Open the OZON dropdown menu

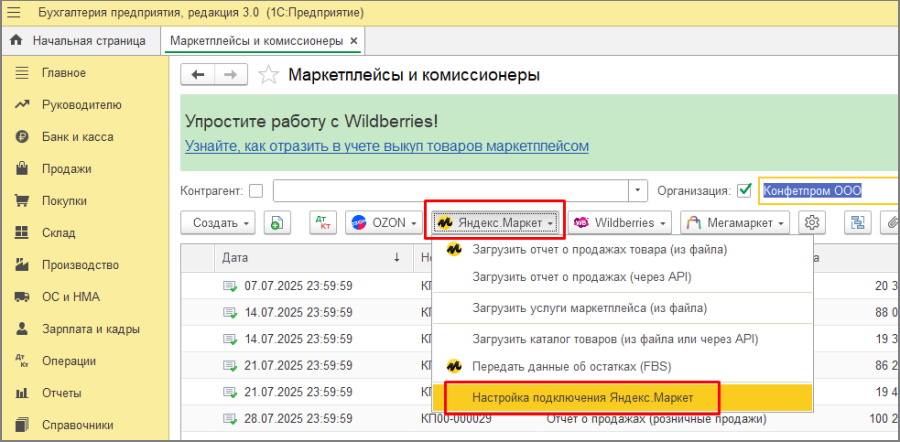click(384, 223)
